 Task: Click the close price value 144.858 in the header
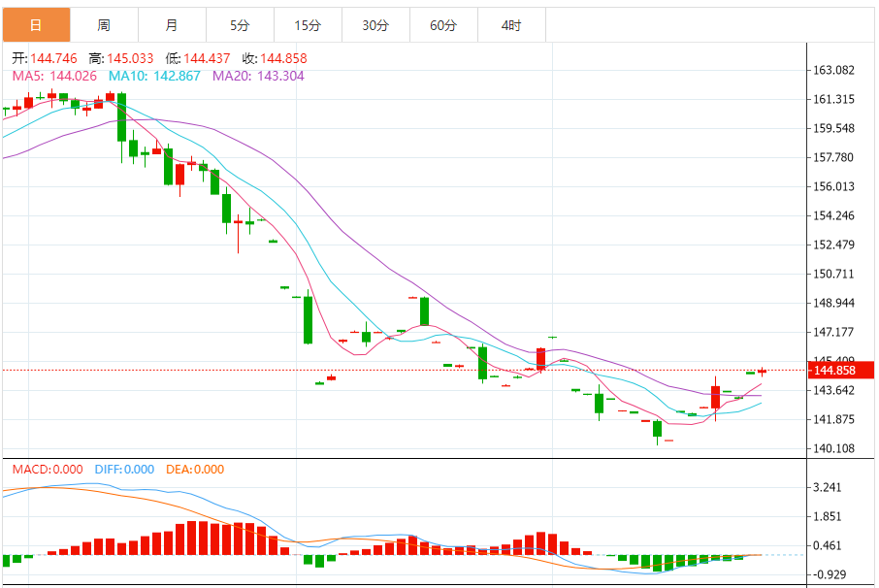pyautogui.click(x=283, y=58)
